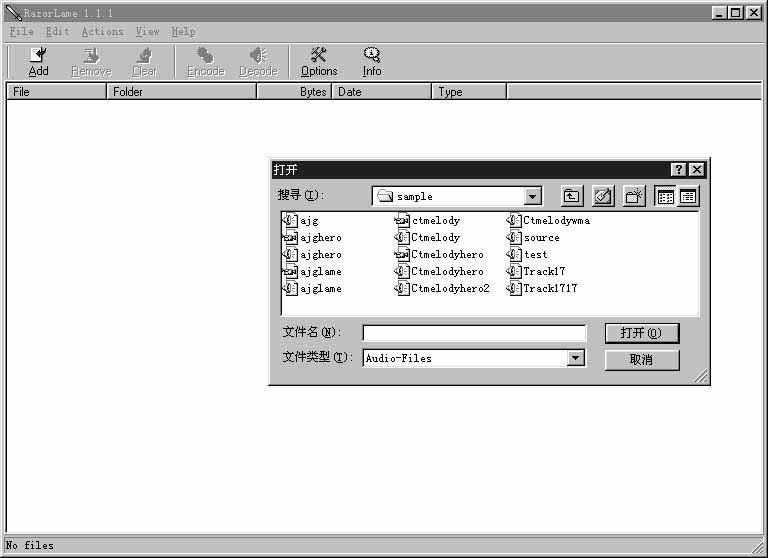Select the test audio file icon
The height and width of the screenshot is (558, 768).
(x=514, y=254)
